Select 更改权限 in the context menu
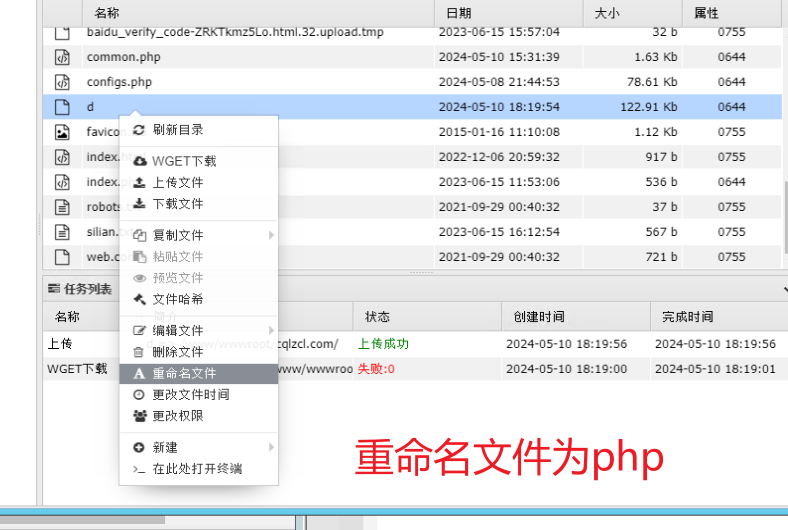The image size is (788, 530). pos(177,415)
